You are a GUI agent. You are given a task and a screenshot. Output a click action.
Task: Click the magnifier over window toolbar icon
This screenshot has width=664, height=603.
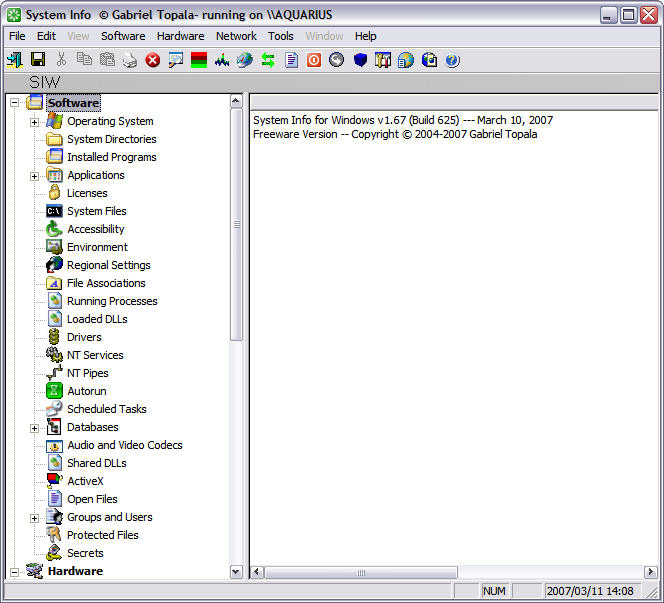[x=176, y=60]
